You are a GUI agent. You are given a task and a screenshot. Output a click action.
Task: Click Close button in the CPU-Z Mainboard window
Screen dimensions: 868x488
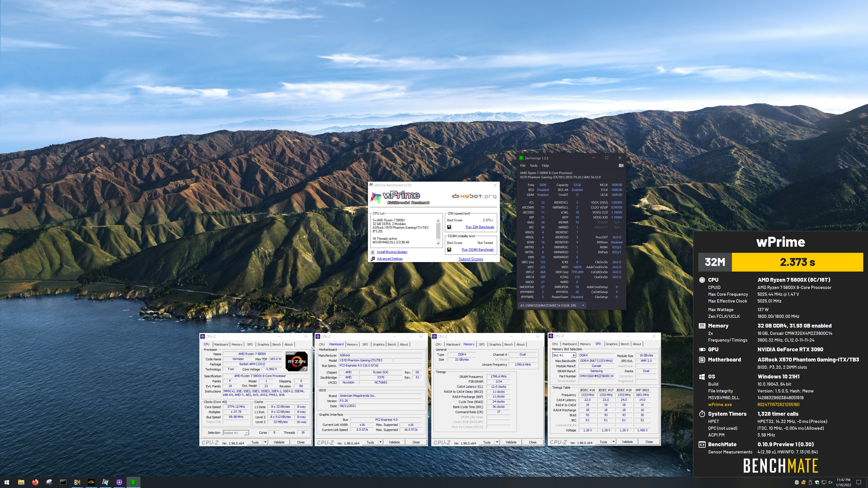pos(416,442)
